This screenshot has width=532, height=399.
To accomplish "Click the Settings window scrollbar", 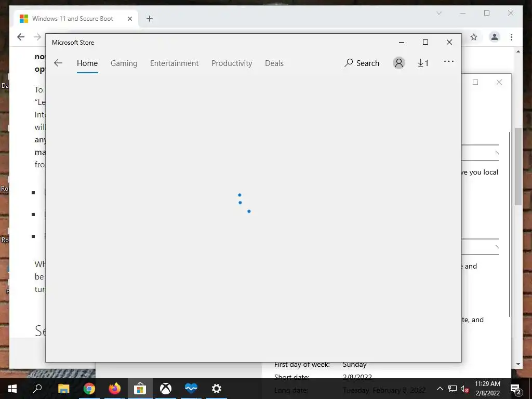I will click(509, 224).
